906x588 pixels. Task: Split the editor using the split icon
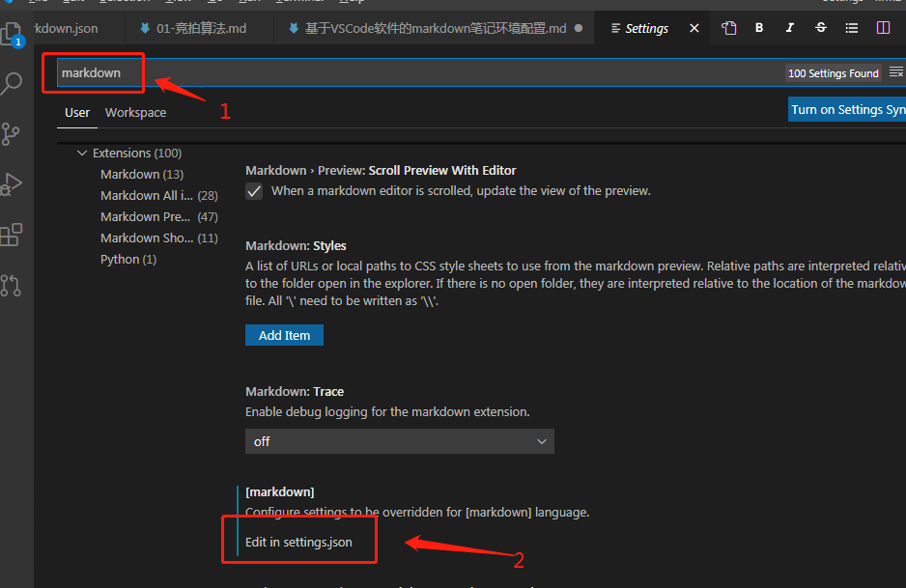[882, 27]
